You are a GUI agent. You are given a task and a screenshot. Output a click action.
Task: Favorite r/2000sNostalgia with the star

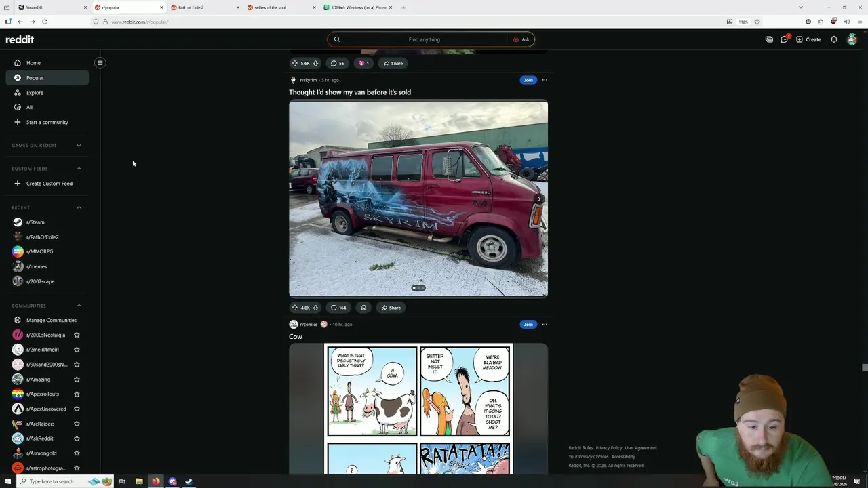click(x=77, y=335)
